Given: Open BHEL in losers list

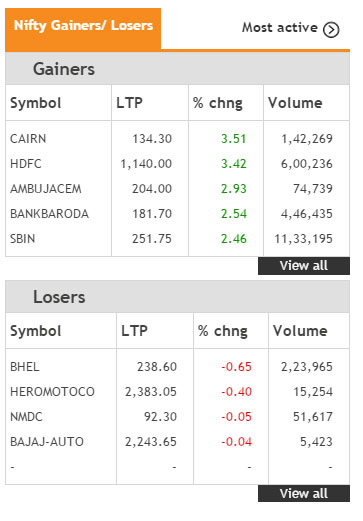Looking at the screenshot, I should tap(25, 367).
